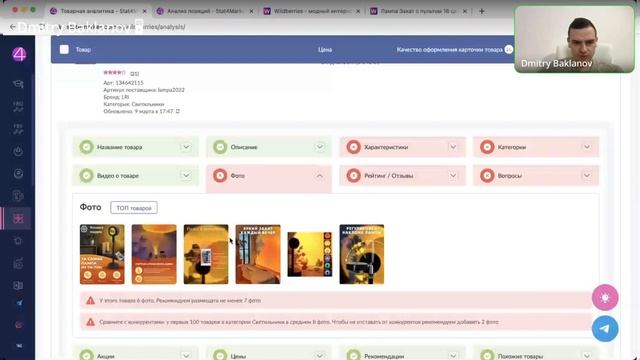640x360 pixels.
Task: Open a new browser tab
Action: [482, 11]
